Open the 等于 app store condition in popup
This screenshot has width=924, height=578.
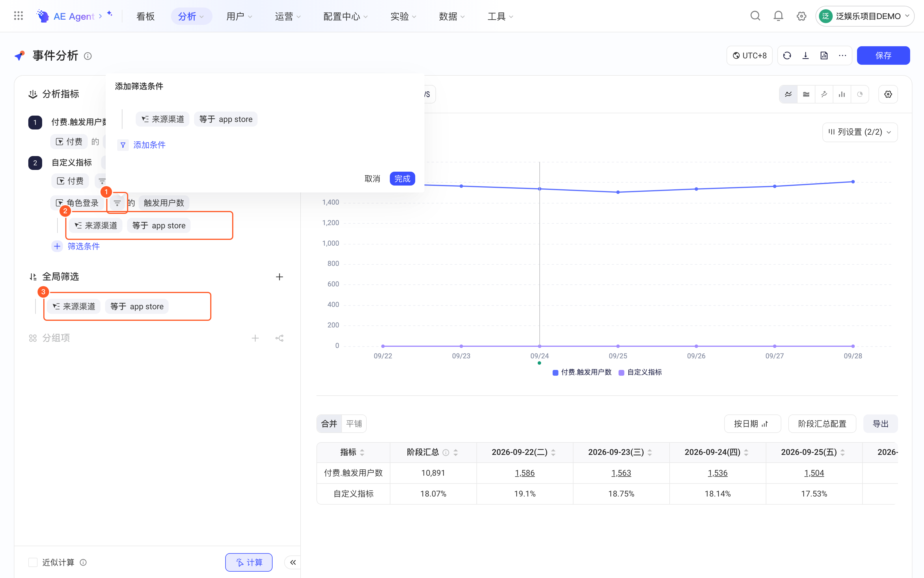[x=226, y=119]
